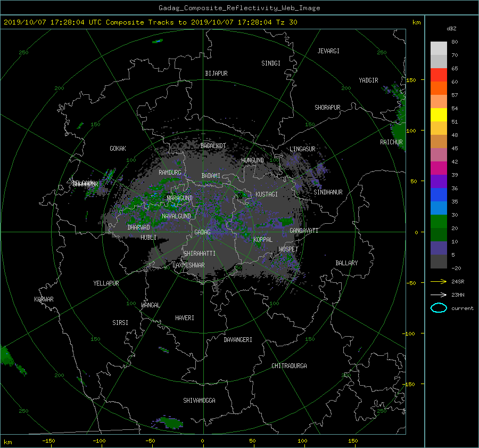Click the RAICHUR city label
This screenshot has width=479, height=448.
(391, 142)
